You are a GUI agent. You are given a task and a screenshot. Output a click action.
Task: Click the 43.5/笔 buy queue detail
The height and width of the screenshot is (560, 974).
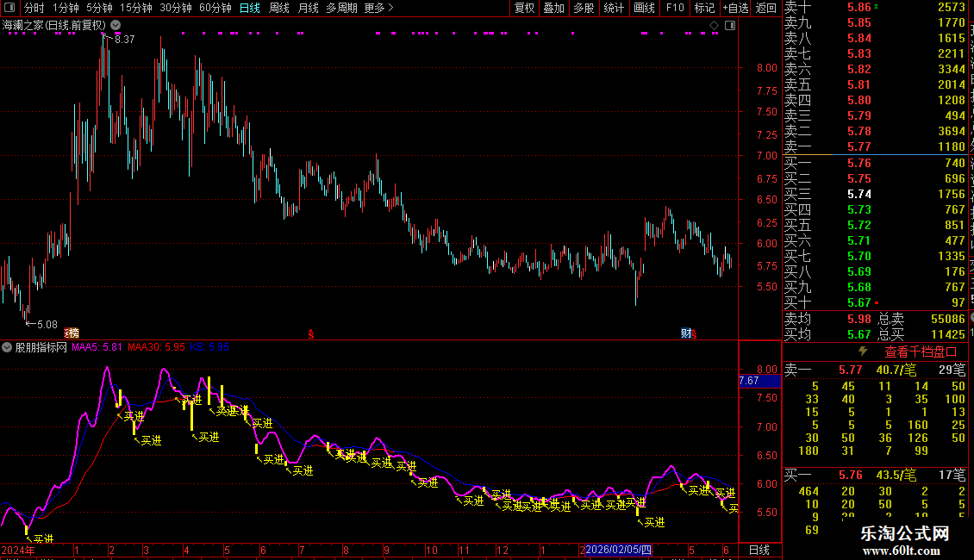point(896,475)
